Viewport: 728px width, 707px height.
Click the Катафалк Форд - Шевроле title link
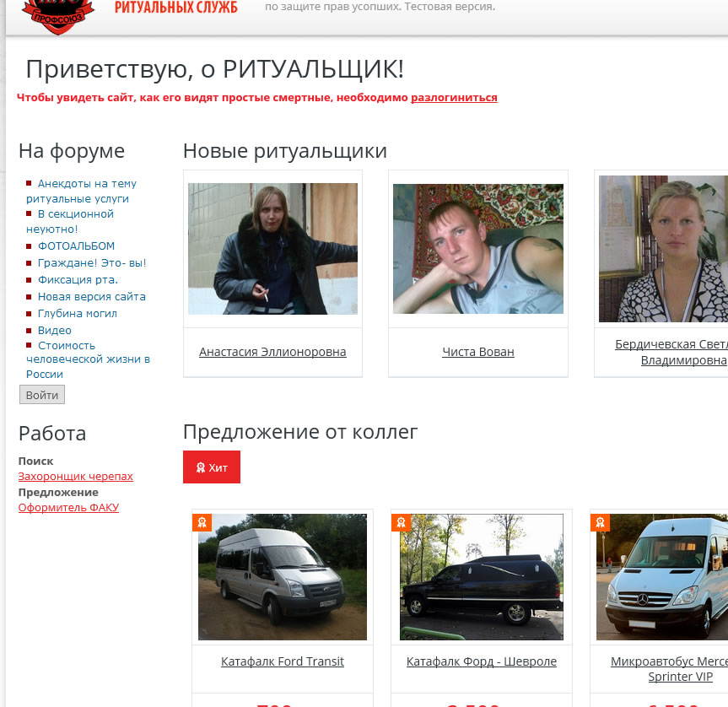(x=481, y=661)
